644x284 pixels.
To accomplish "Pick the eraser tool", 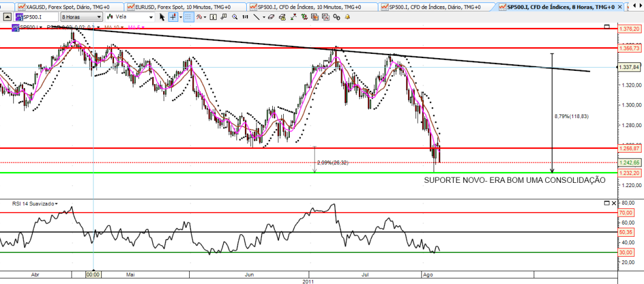I will 272,17.
